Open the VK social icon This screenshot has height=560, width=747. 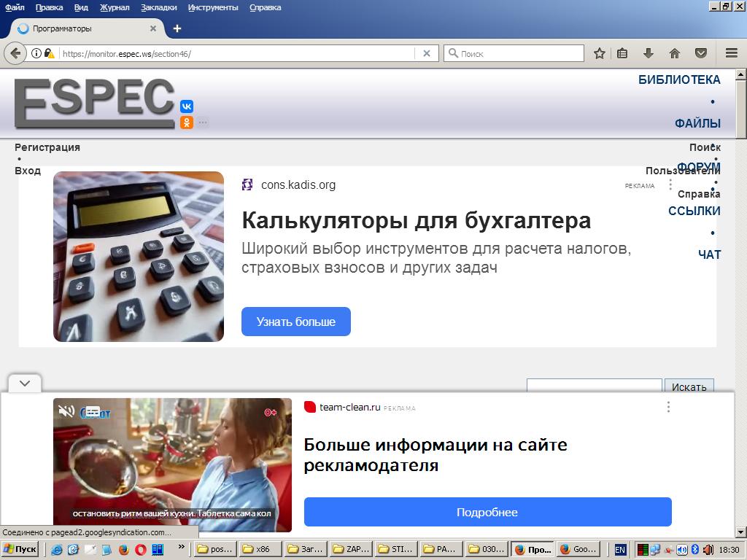187,106
